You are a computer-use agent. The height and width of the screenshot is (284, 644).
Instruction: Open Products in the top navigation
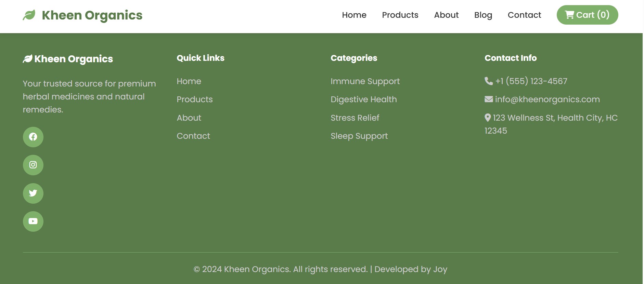click(400, 15)
